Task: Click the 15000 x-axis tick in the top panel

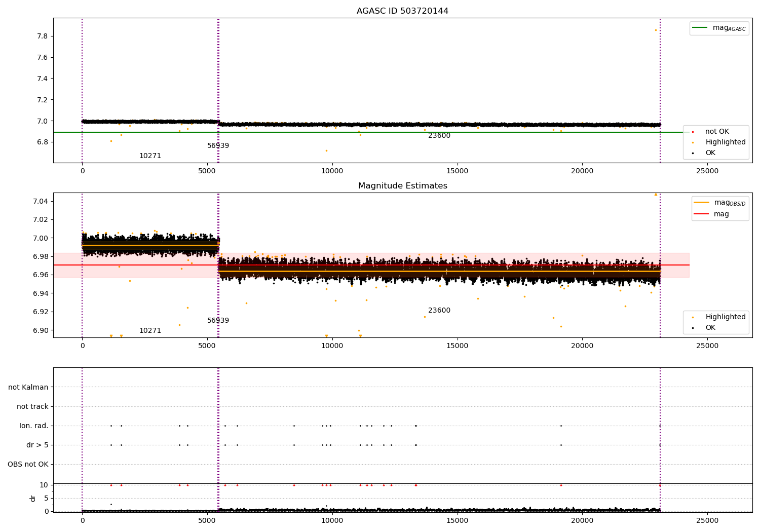Action: pyautogui.click(x=458, y=171)
